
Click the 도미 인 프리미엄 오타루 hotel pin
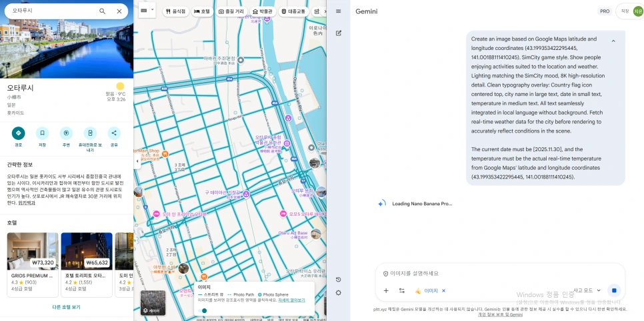click(x=156, y=214)
